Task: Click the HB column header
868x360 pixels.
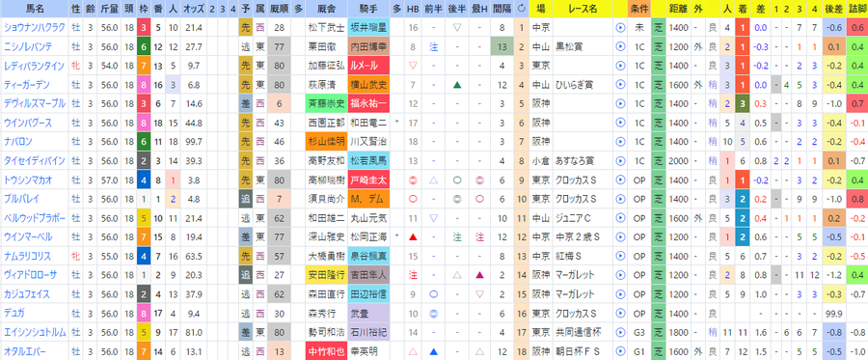Action: 413,9
